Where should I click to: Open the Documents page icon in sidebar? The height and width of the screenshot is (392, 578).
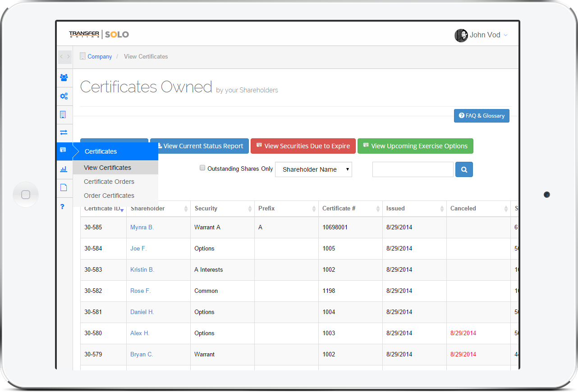coord(64,188)
